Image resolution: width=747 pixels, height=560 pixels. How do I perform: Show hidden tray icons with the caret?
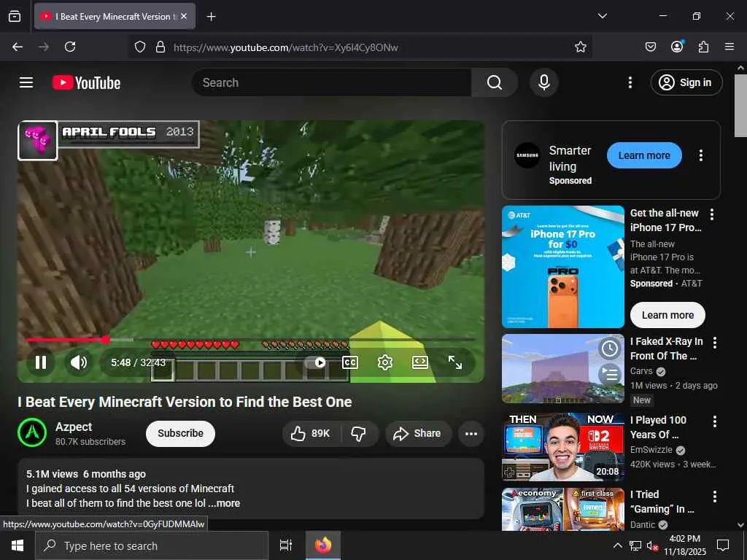click(x=617, y=545)
